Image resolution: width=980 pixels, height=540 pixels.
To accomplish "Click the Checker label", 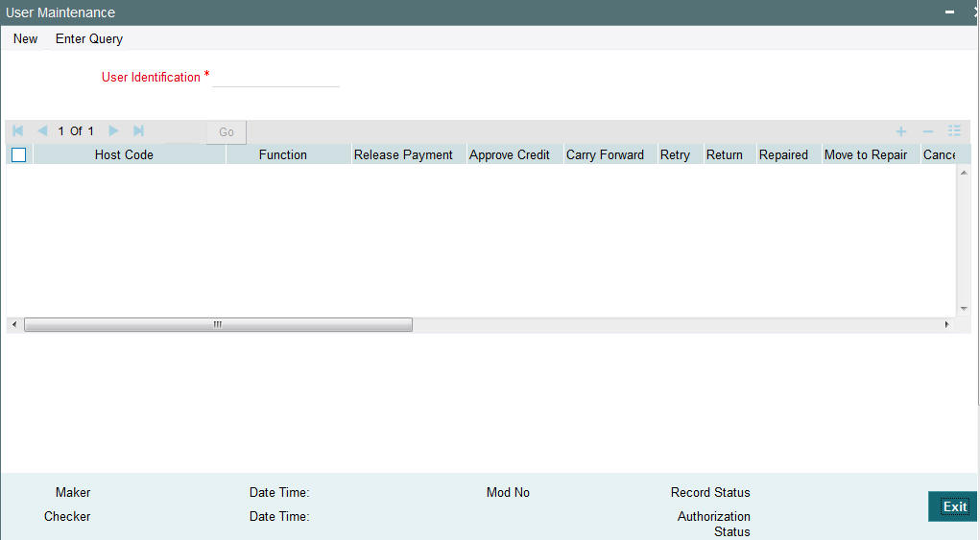I will [67, 517].
